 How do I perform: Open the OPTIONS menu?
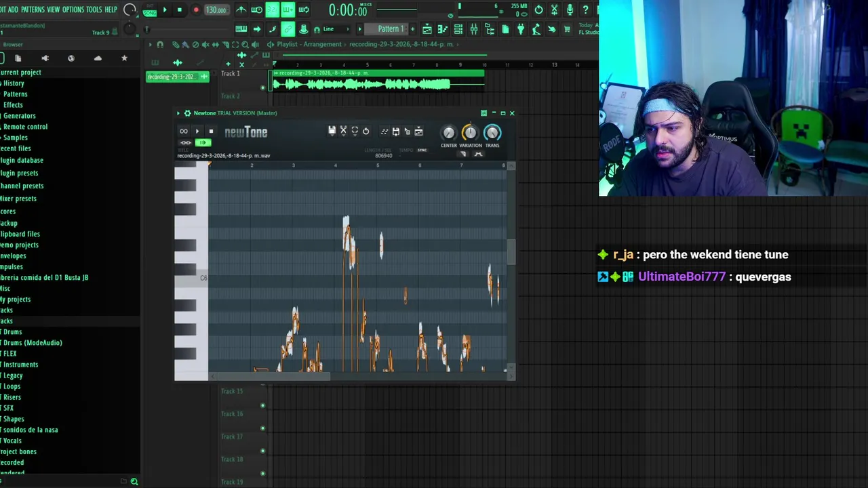coord(73,9)
